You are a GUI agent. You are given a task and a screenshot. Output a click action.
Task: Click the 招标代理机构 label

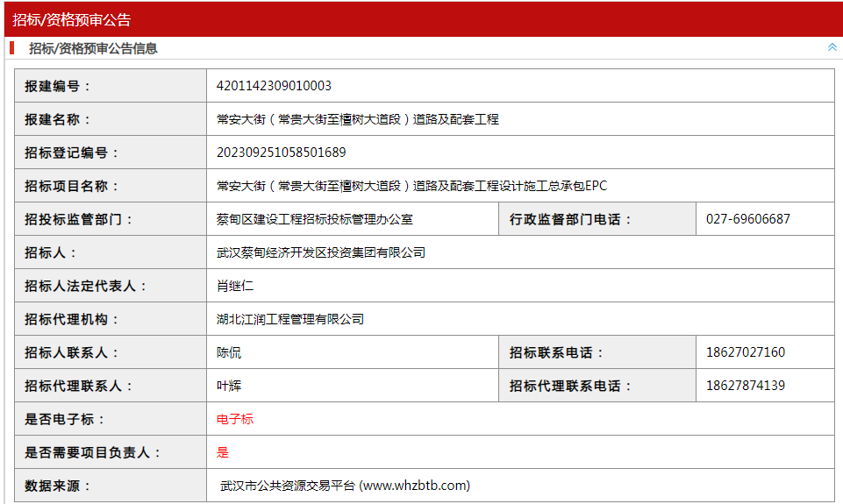(x=71, y=319)
